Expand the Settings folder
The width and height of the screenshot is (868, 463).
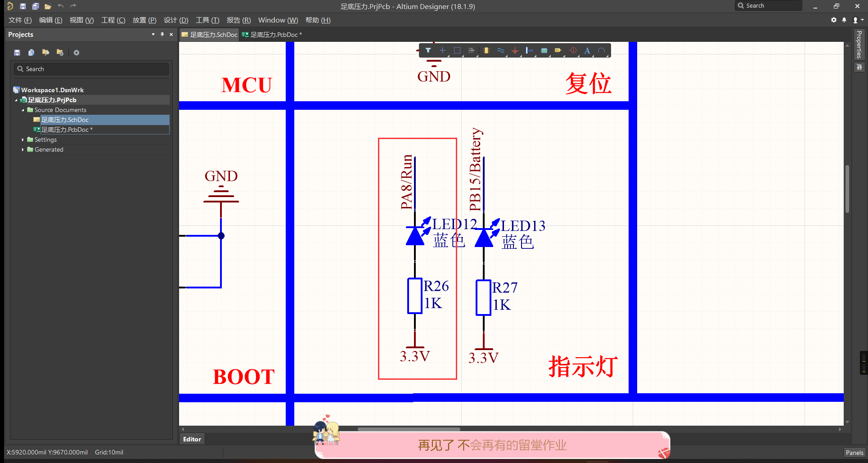pyautogui.click(x=23, y=139)
